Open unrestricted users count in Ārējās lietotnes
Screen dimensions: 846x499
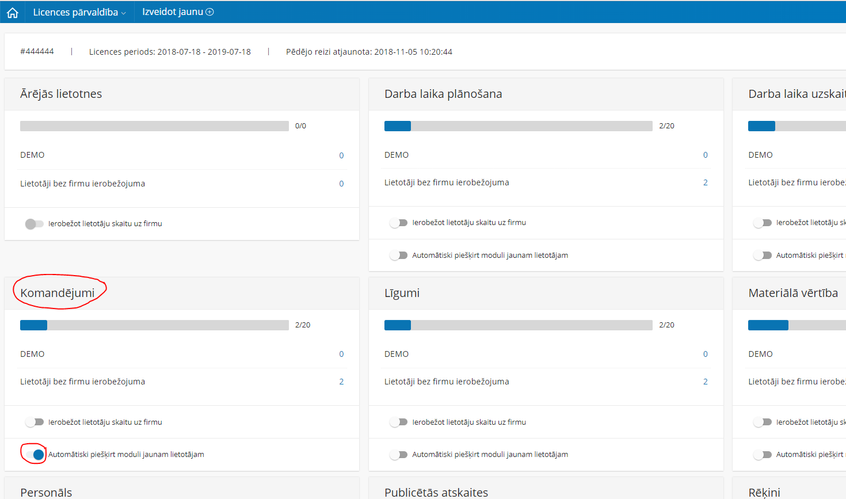point(341,184)
